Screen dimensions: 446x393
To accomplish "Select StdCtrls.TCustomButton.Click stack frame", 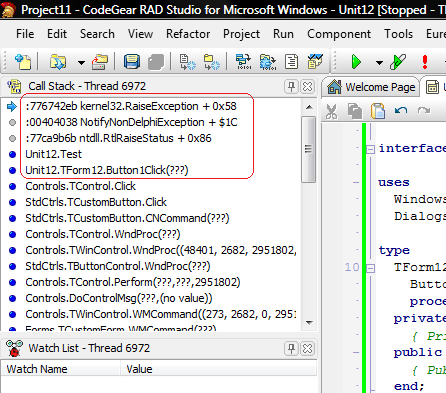I will (x=96, y=202).
